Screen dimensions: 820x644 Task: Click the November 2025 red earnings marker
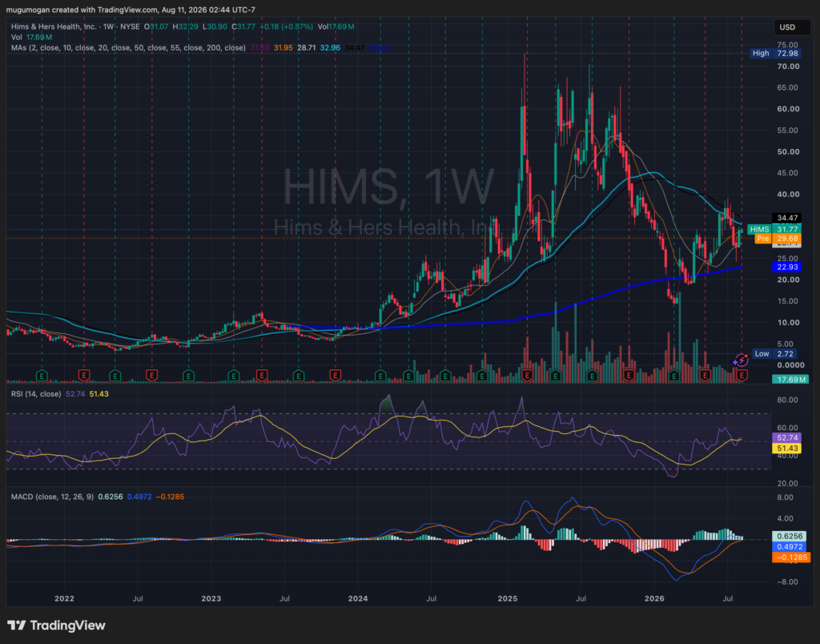click(629, 375)
